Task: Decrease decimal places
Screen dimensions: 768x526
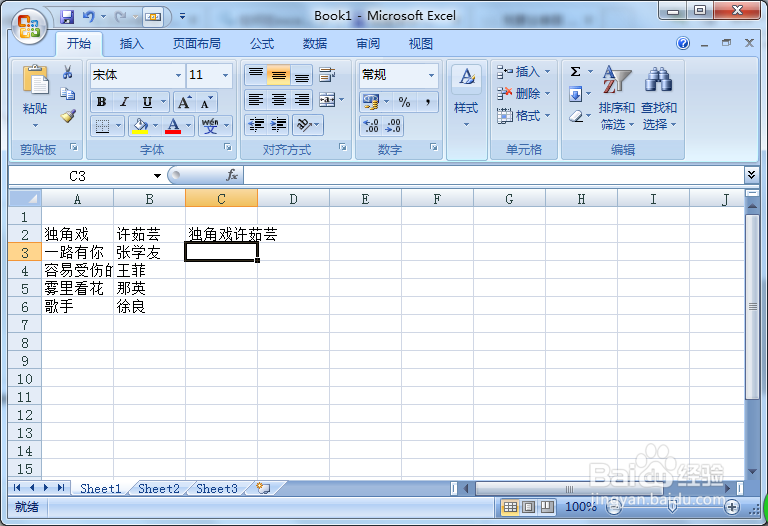Action: pyautogui.click(x=393, y=126)
